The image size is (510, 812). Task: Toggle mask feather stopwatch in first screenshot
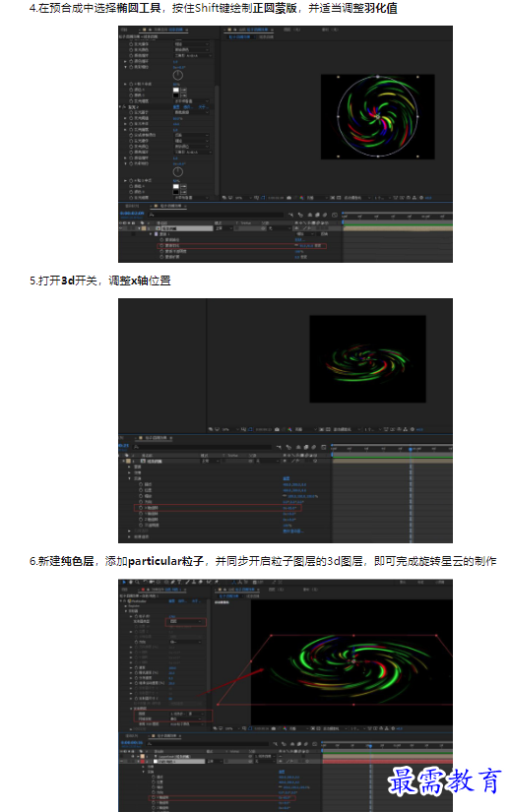click(x=161, y=245)
